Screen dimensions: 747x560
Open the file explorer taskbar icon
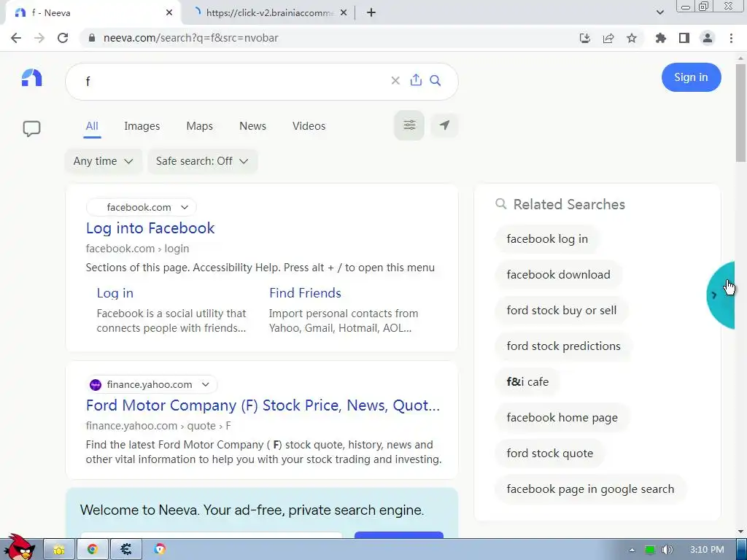tap(59, 550)
